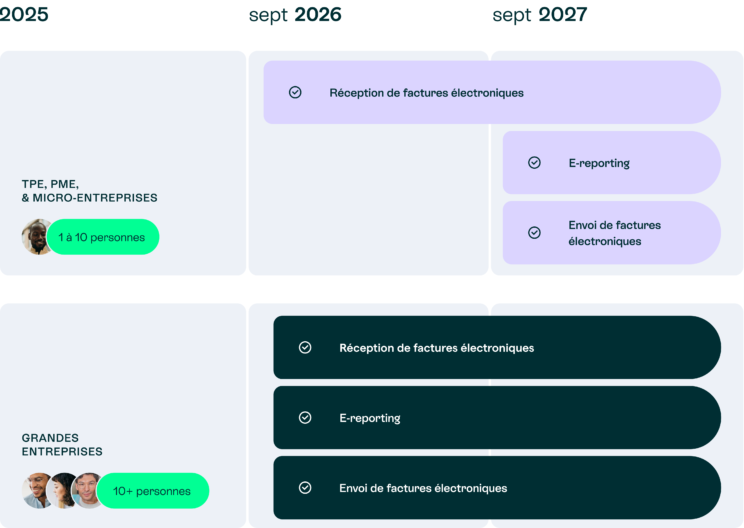Screen dimensions: 744x528
Task: Click the checkmark icon in dark E-reporting bar
Action: tap(305, 417)
